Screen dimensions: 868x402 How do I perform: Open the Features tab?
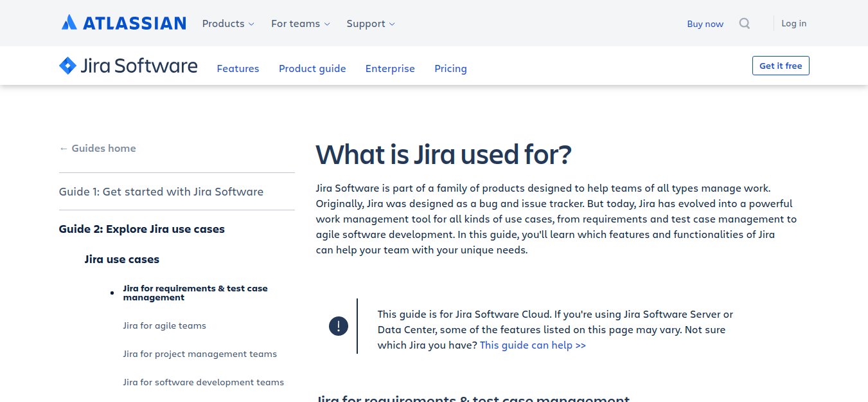coord(238,69)
